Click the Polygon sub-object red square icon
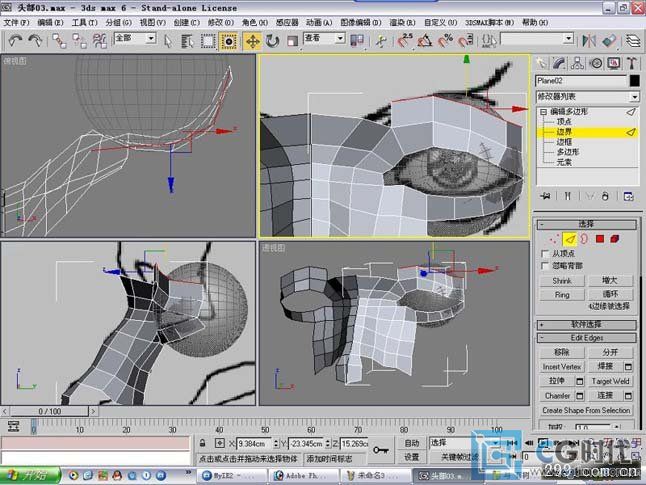The height and width of the screenshot is (485, 646). (x=599, y=239)
